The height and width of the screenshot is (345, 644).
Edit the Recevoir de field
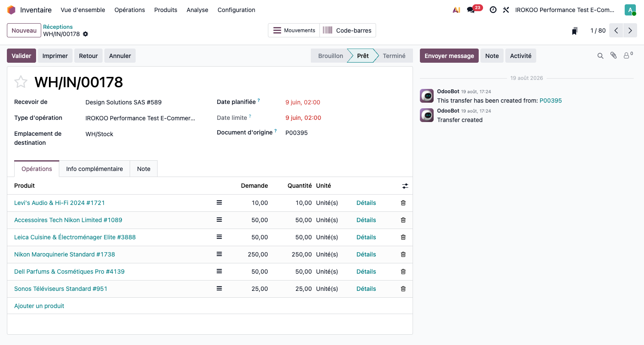coord(141,102)
